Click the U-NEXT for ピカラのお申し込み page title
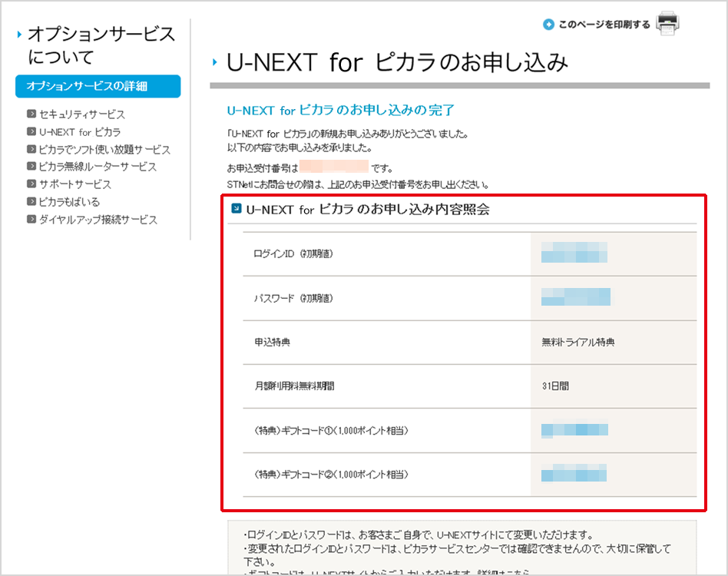728x576 pixels. [x=397, y=62]
